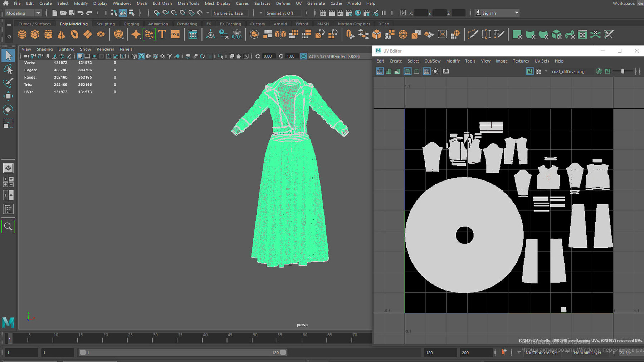The image size is (644, 362).
Task: Switch to the Rigging shelf tab
Action: (132, 24)
